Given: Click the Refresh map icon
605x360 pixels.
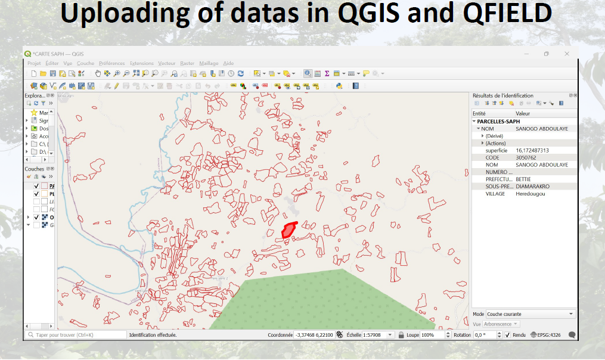Looking at the screenshot, I should pyautogui.click(x=241, y=73).
